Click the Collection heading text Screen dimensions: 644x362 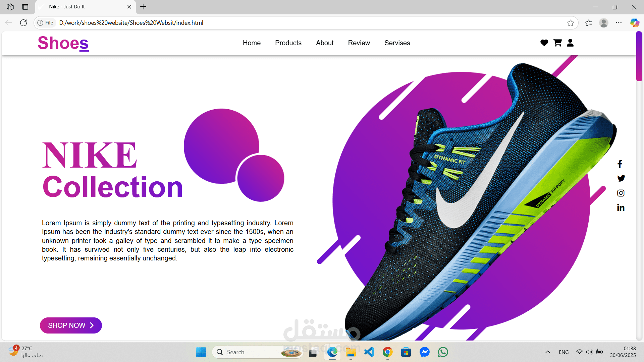point(113,187)
